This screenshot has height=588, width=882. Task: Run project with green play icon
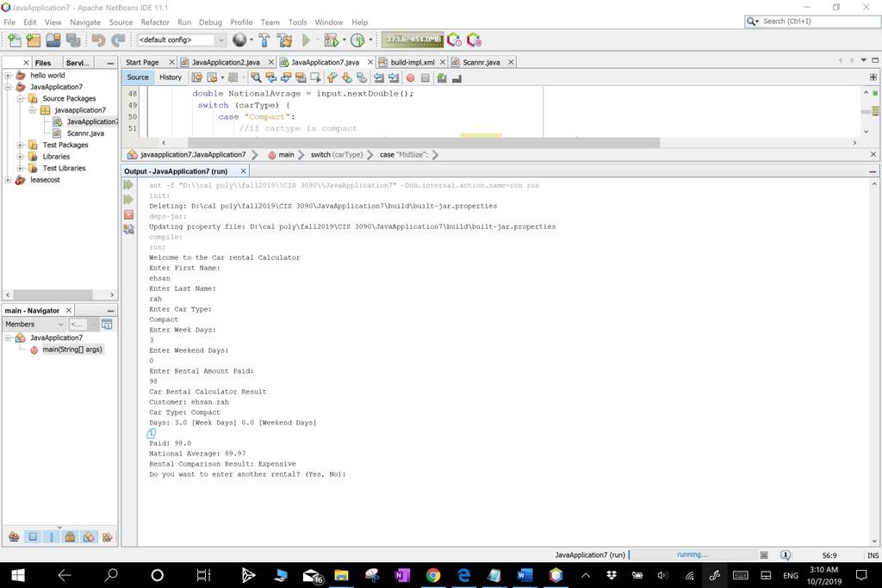click(306, 40)
